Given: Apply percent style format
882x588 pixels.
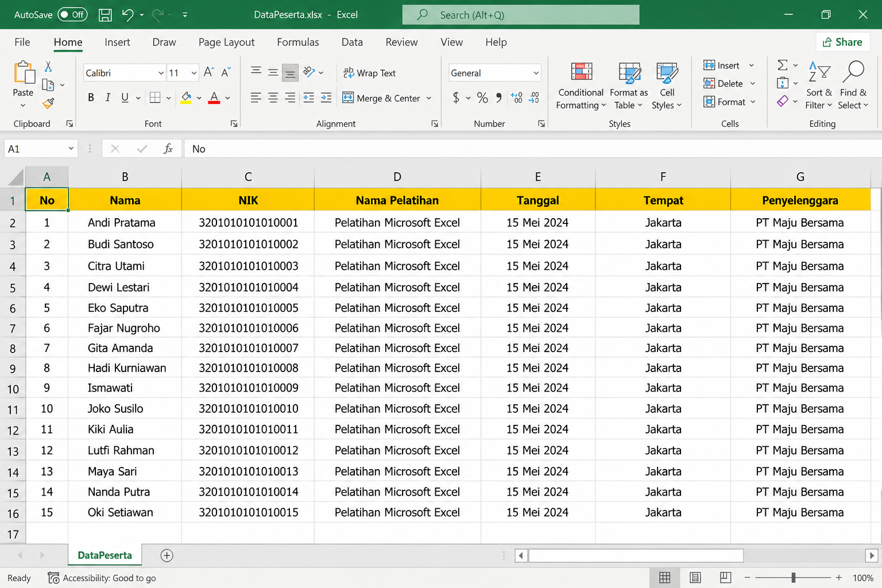Looking at the screenshot, I should pyautogui.click(x=482, y=98).
